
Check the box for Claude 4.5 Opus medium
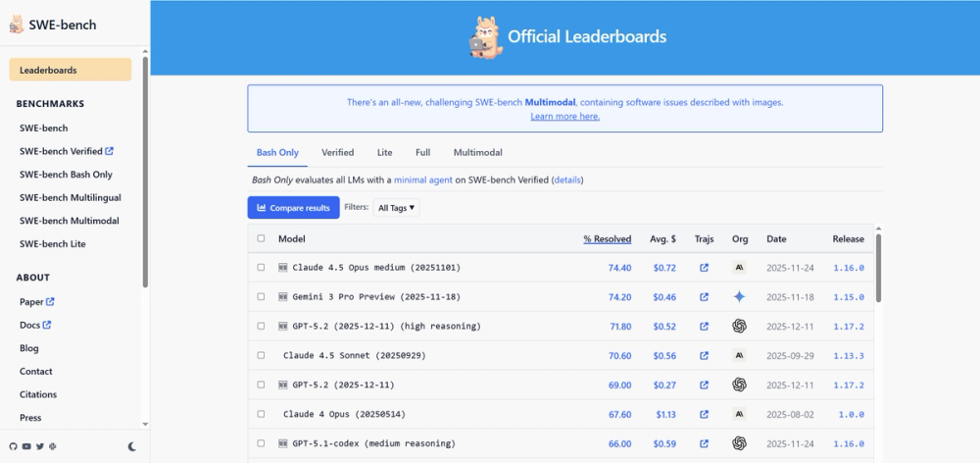(261, 267)
